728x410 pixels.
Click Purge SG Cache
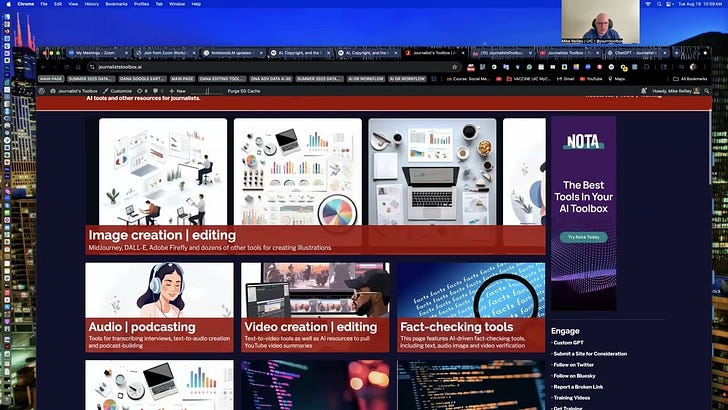(244, 91)
